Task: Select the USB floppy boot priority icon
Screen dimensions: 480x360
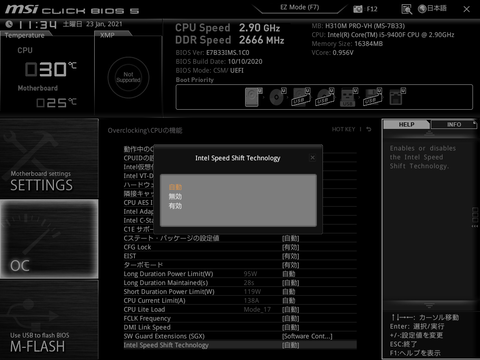Action: (x=373, y=97)
